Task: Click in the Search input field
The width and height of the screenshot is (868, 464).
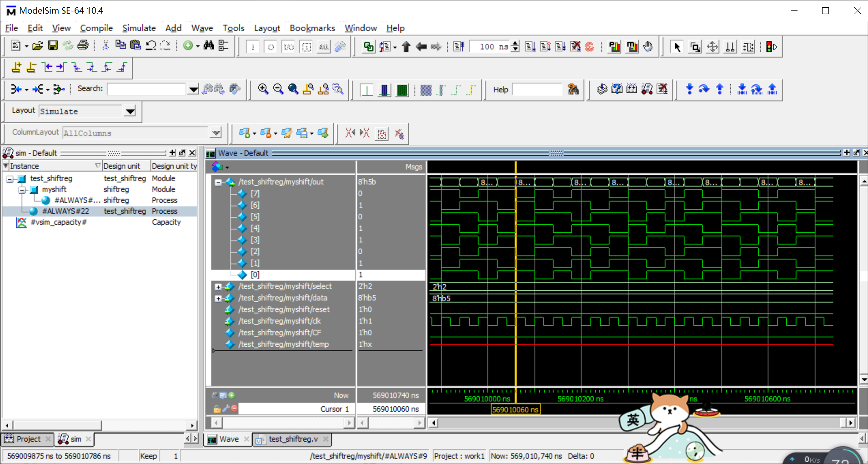Action: click(146, 89)
